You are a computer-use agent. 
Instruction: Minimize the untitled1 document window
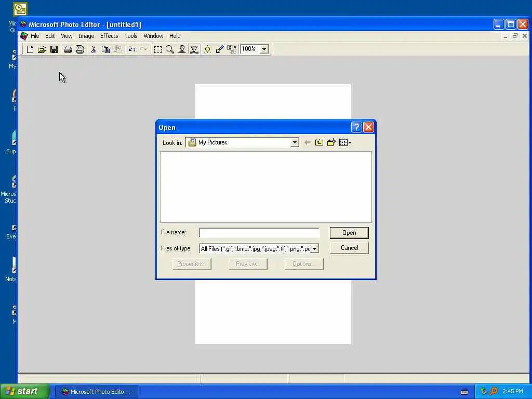coord(506,36)
